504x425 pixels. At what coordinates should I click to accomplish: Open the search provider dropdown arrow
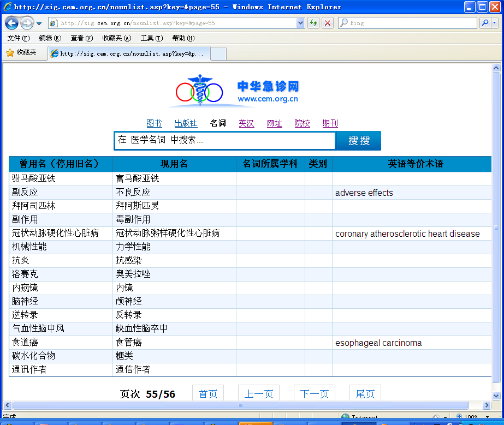(495, 23)
